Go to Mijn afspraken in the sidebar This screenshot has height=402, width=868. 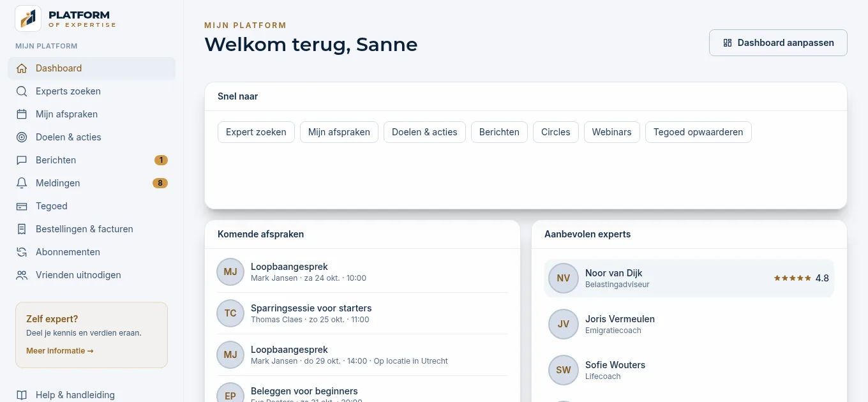pyautogui.click(x=91, y=114)
